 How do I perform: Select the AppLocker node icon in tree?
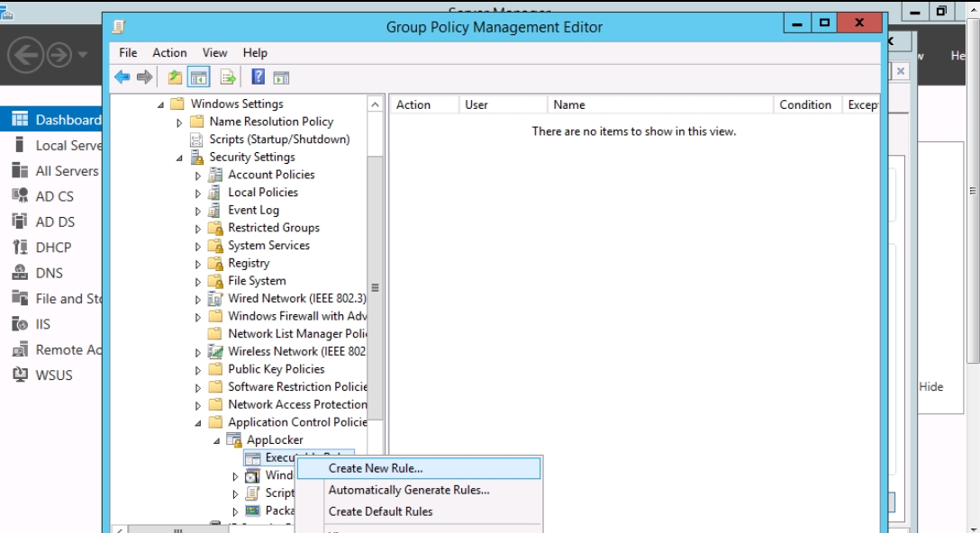click(235, 440)
